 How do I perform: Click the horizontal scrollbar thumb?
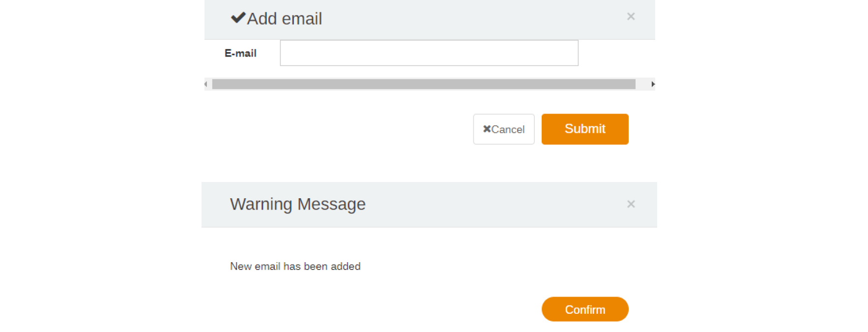point(423,84)
